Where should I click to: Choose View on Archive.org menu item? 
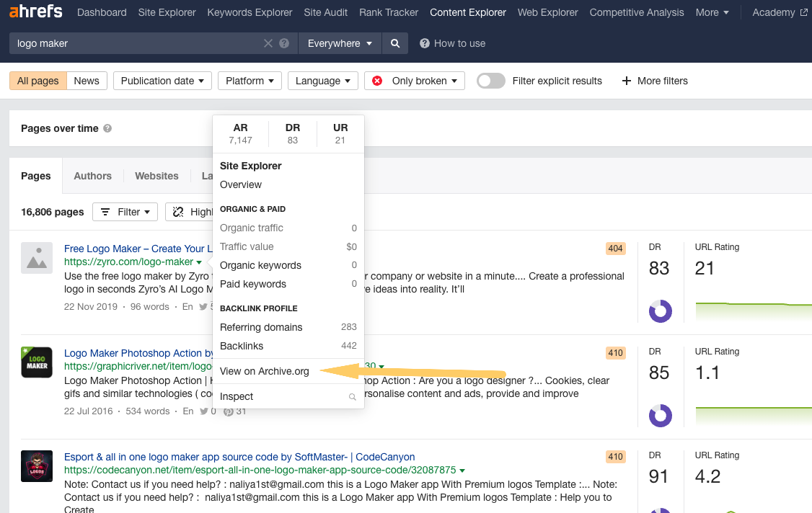coord(264,371)
